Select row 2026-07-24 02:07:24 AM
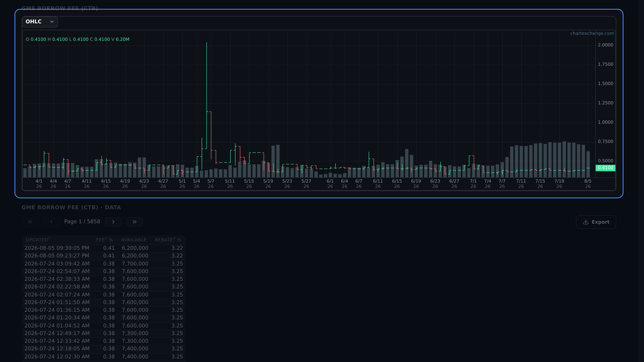This screenshot has height=362, width=644. [x=104, y=295]
